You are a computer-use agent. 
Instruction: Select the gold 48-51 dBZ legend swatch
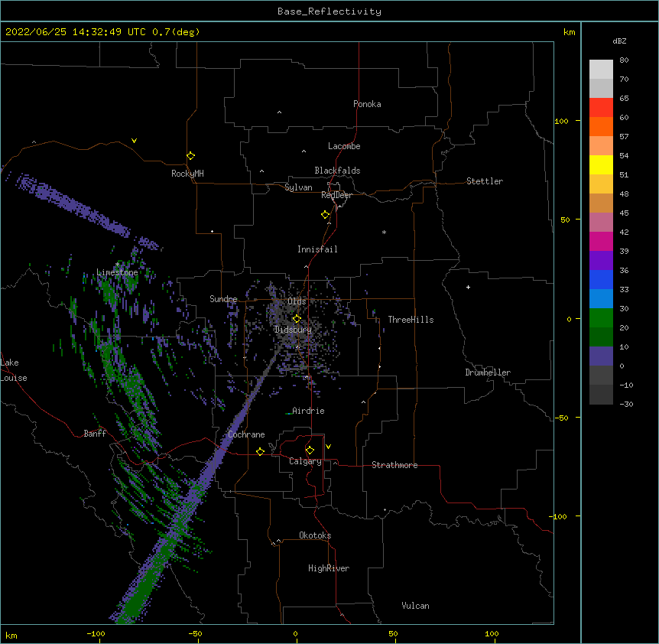click(x=601, y=184)
